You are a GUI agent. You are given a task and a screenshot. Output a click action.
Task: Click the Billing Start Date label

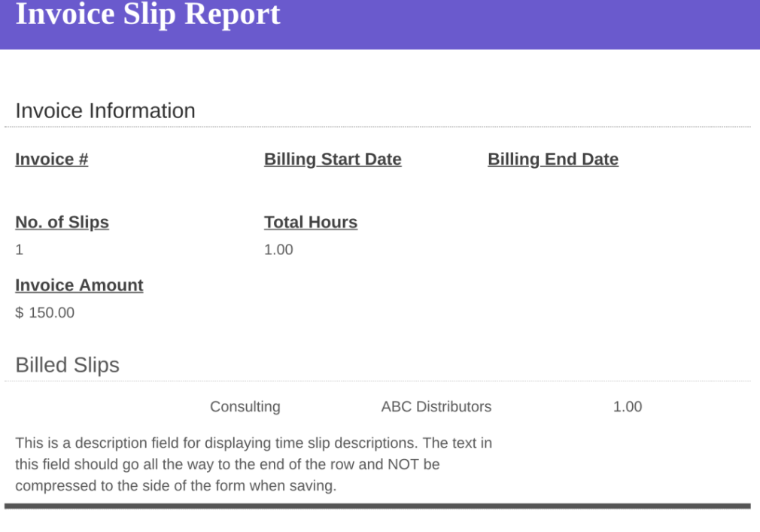pos(333,159)
